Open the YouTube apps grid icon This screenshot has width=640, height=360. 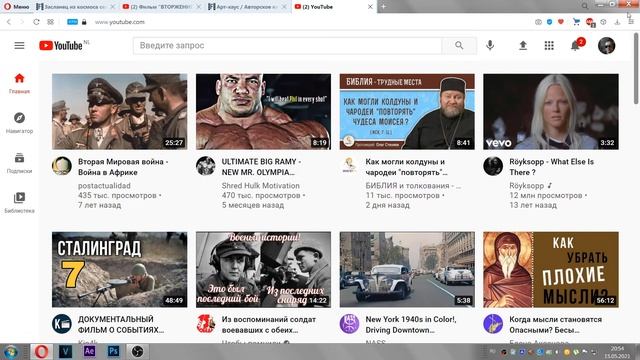tap(549, 45)
